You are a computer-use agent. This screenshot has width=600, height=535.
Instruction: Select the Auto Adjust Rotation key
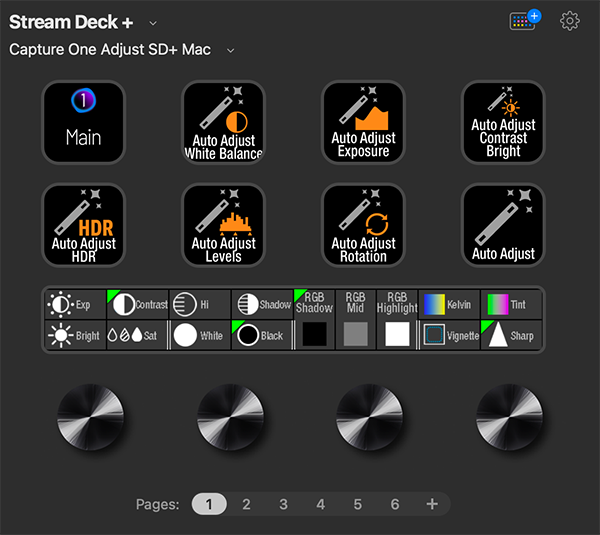[x=363, y=225]
